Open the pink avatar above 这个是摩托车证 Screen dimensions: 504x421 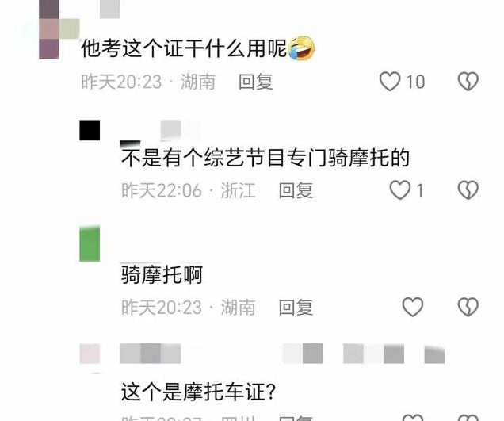point(90,354)
